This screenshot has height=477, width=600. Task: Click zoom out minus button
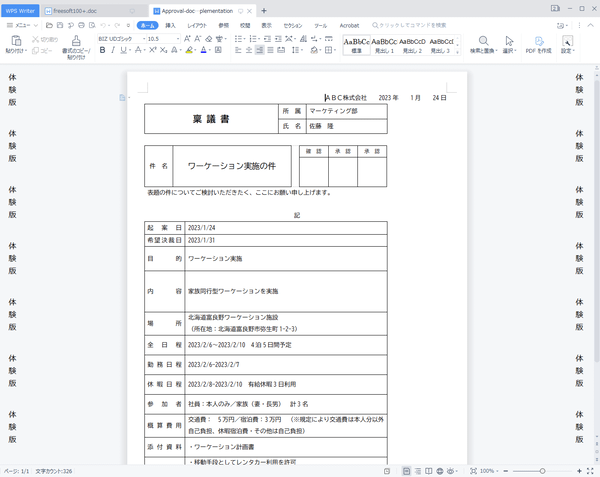pyautogui.click(x=505, y=471)
